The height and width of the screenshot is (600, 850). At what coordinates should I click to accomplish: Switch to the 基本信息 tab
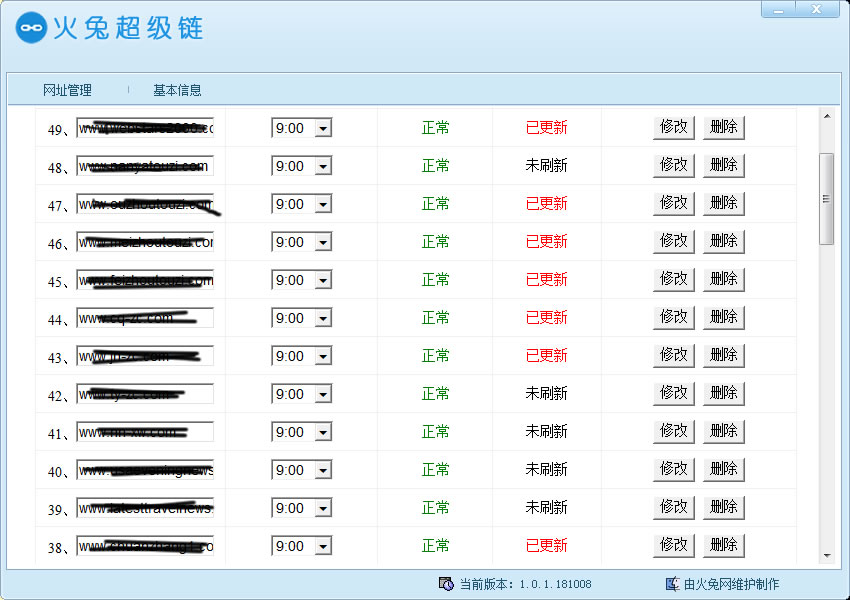point(176,89)
